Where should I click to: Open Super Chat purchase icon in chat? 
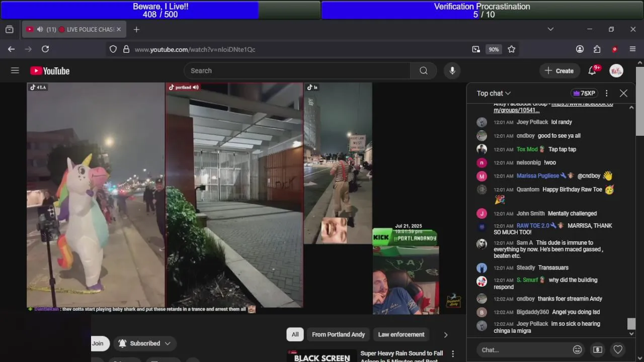pos(598,349)
